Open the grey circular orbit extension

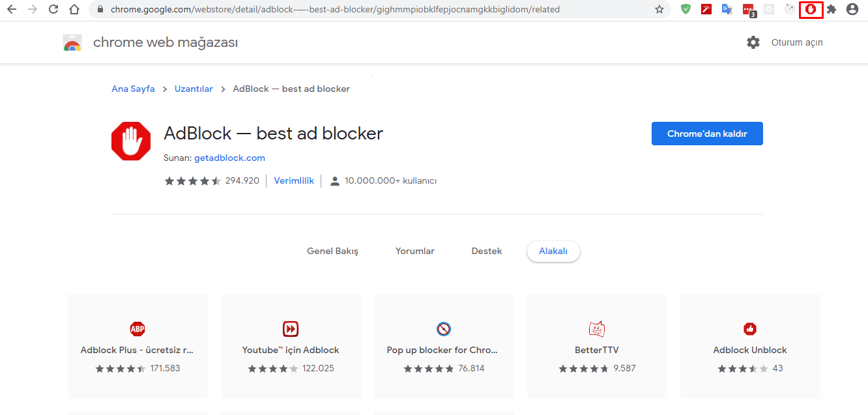790,10
